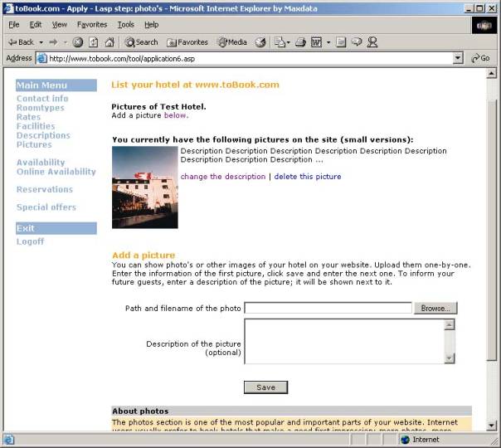The image size is (501, 448).
Task: Click the hotel picture thumbnail
Action: click(144, 187)
